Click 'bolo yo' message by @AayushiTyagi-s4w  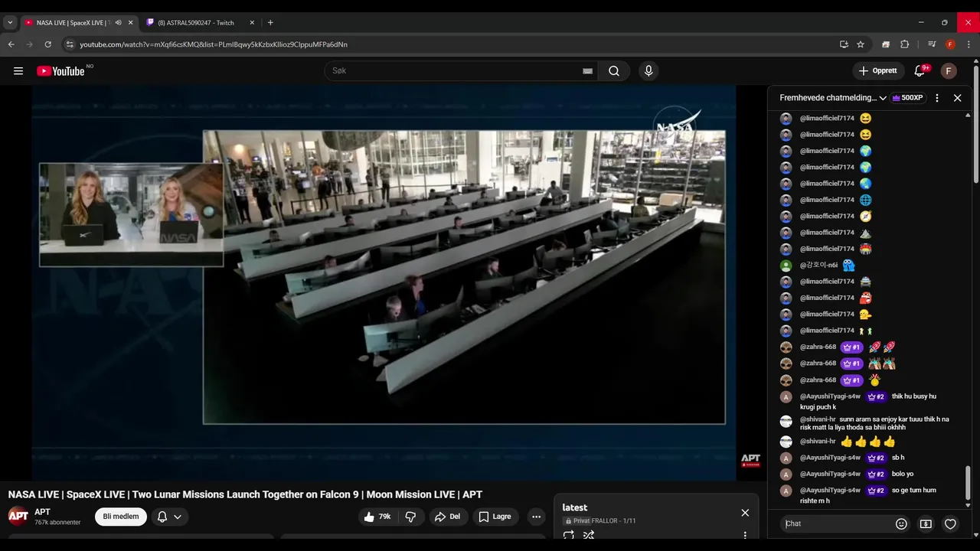pos(903,474)
